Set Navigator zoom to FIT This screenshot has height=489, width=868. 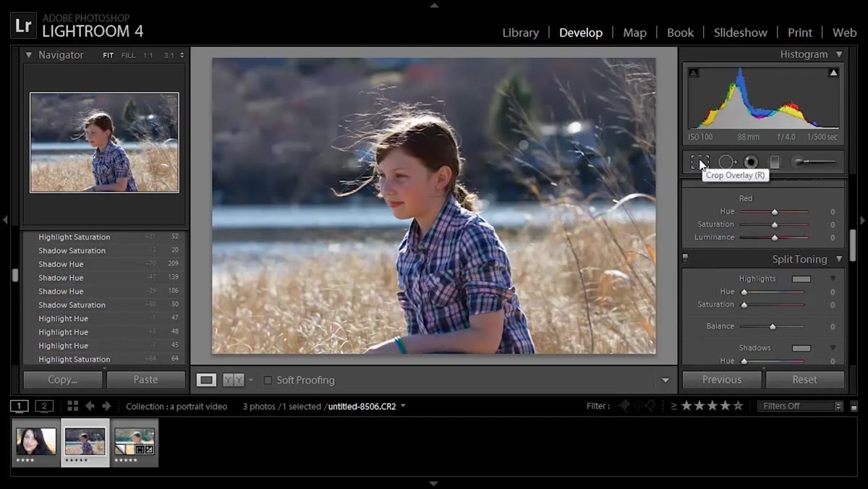[x=108, y=55]
